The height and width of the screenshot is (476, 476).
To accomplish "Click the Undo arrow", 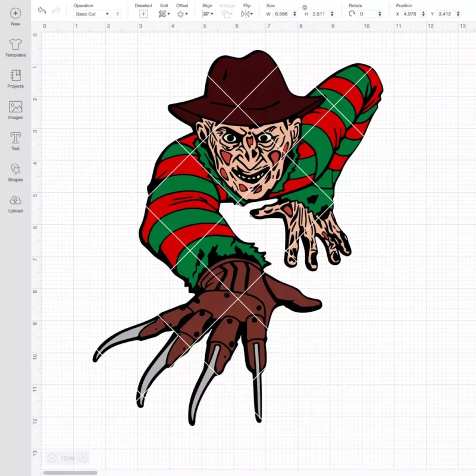I will pos(42,11).
